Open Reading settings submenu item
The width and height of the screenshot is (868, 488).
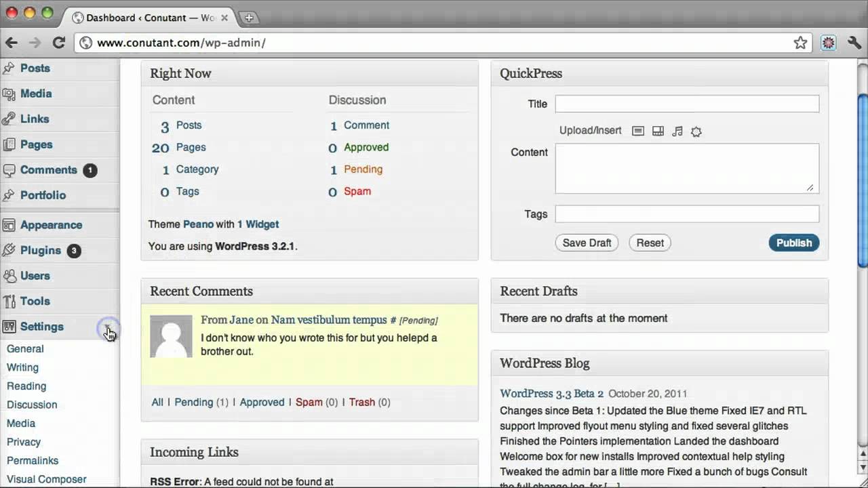[26, 386]
